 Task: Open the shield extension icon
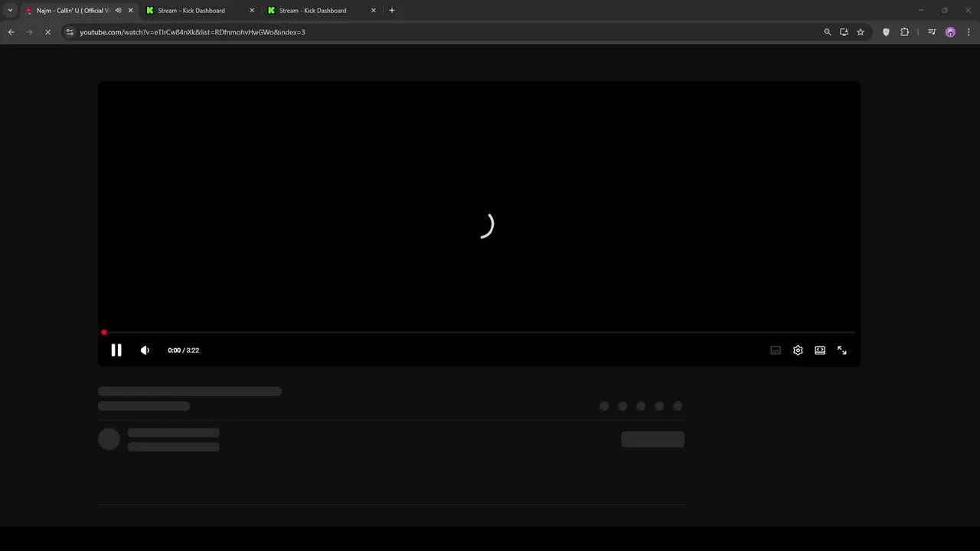tap(886, 32)
